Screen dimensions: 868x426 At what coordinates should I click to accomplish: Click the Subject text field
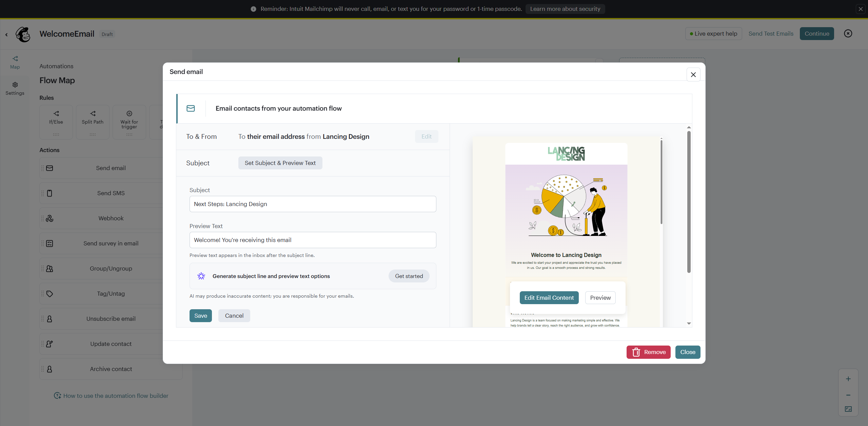[313, 204]
